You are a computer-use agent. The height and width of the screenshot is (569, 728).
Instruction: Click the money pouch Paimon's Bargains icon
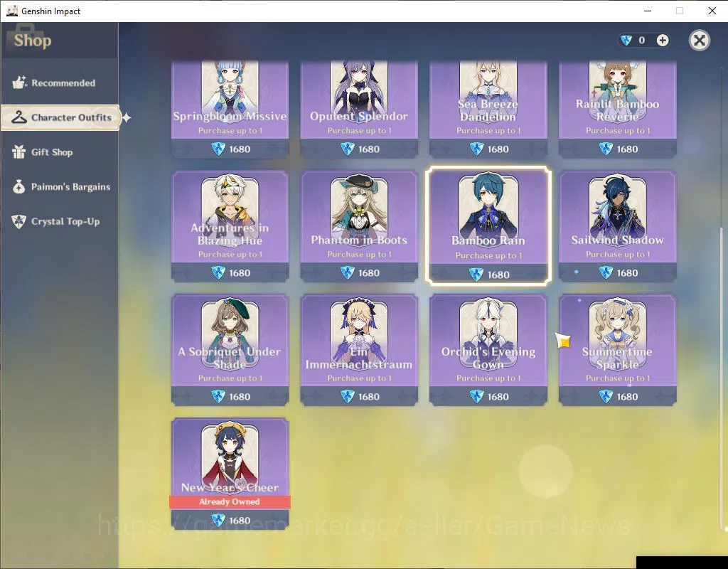click(18, 187)
